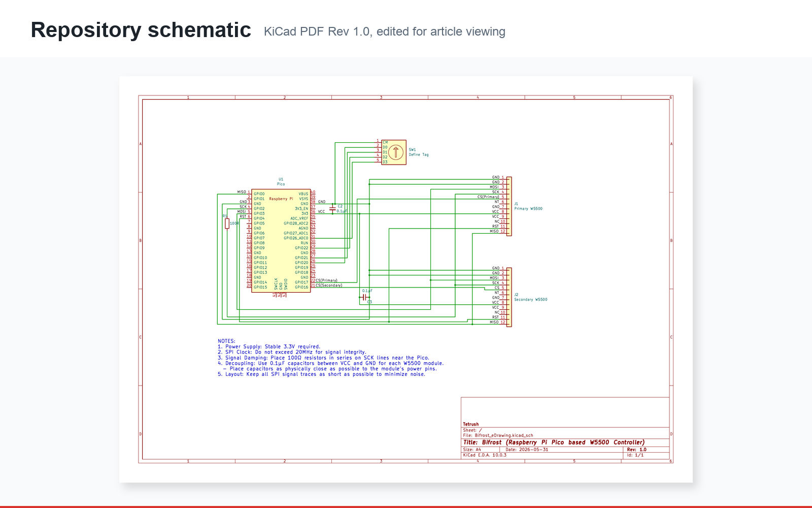Click the 'Title: Bifrost' line in title block
The image size is (812, 508).
click(554, 442)
